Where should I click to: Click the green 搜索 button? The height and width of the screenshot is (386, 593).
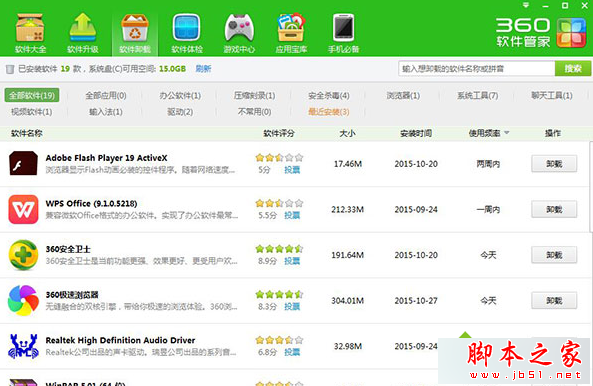[573, 69]
